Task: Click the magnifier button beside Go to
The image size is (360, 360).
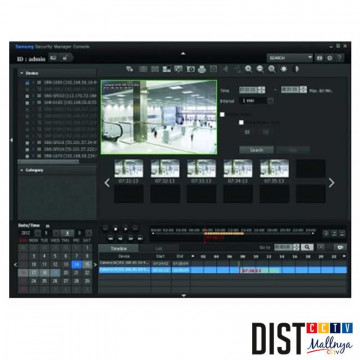Action: coord(307,247)
